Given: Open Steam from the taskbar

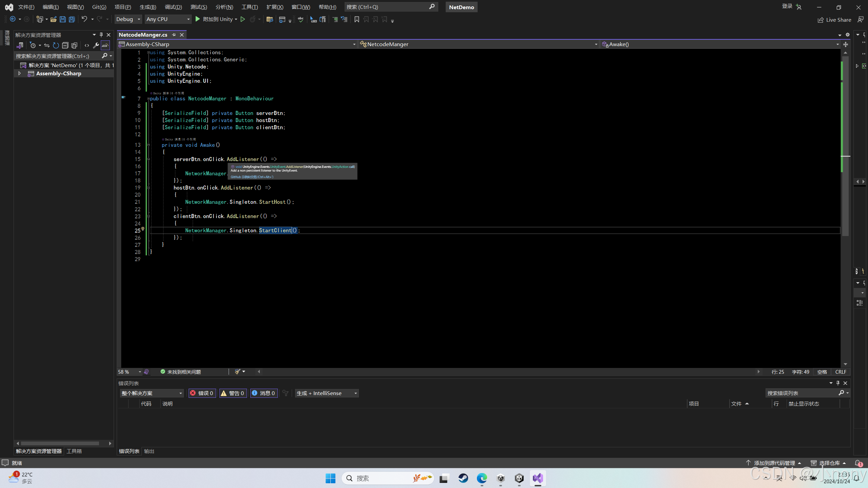Looking at the screenshot, I should pyautogui.click(x=463, y=478).
